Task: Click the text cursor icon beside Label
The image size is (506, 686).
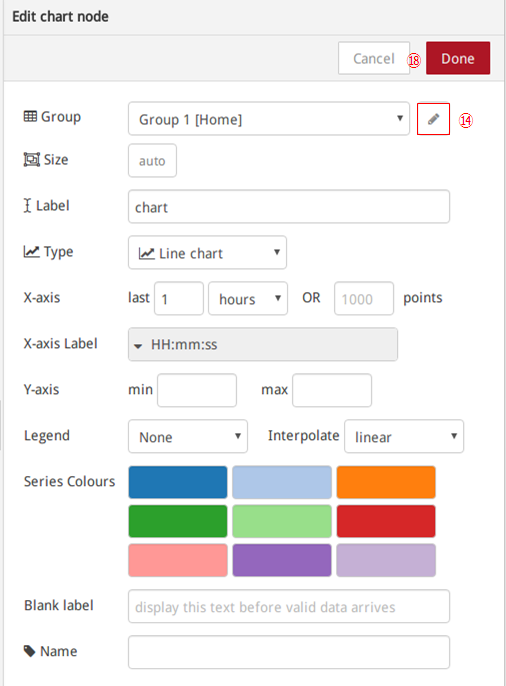Action: (x=28, y=205)
